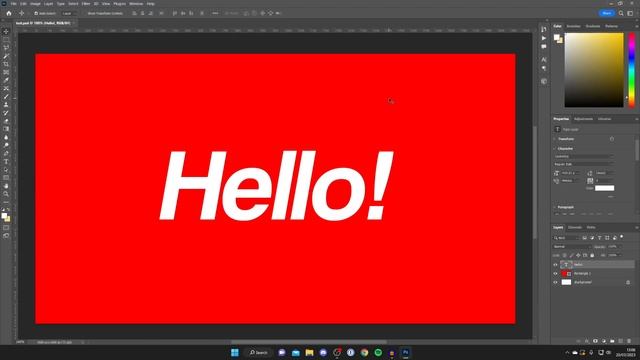This screenshot has height=360, width=640.
Task: Open the Filter menu
Action: point(86,4)
